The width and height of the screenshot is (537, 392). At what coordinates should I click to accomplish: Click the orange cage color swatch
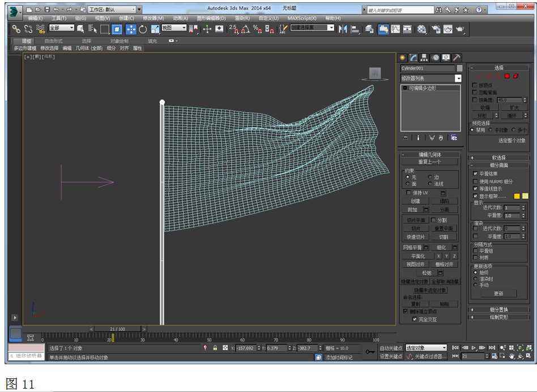517,196
